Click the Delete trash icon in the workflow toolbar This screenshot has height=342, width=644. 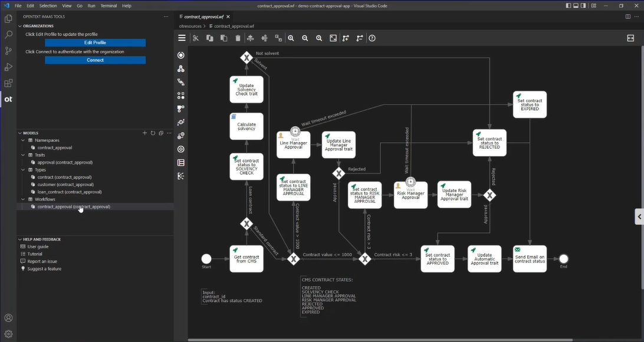point(238,38)
